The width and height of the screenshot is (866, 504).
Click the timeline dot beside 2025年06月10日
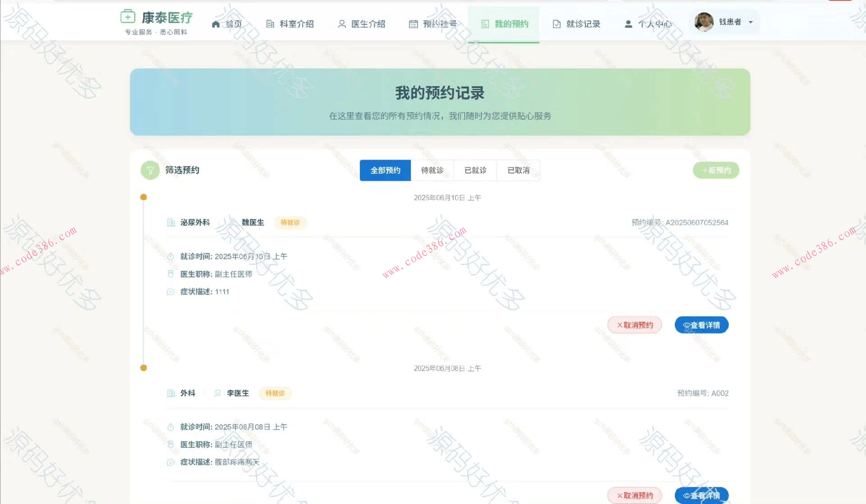click(143, 197)
